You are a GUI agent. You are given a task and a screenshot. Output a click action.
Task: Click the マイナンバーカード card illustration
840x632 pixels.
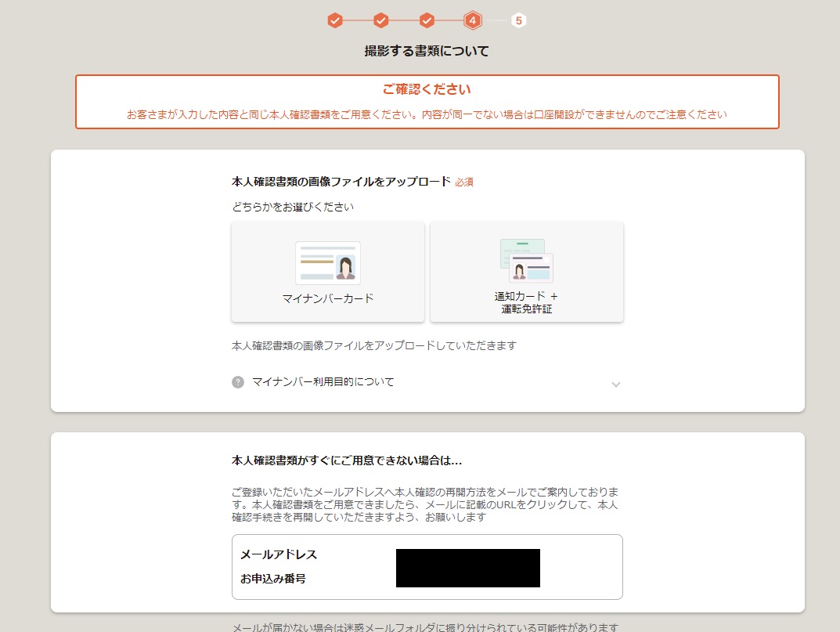click(x=328, y=262)
